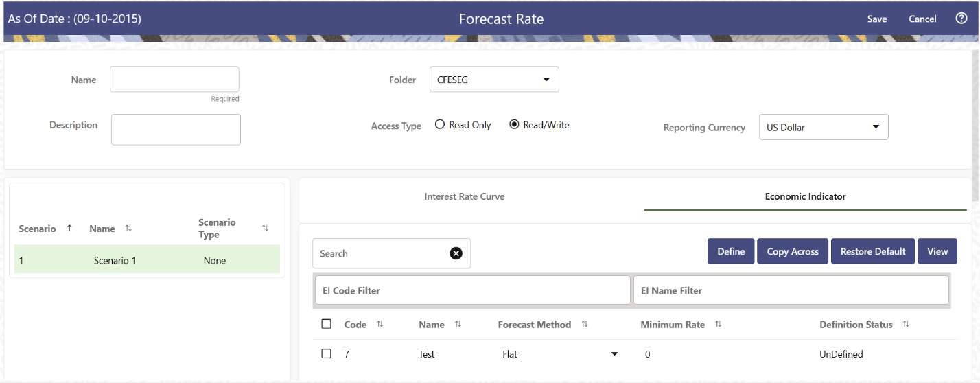
Task: Click the code 7 cell
Action: [347, 354]
